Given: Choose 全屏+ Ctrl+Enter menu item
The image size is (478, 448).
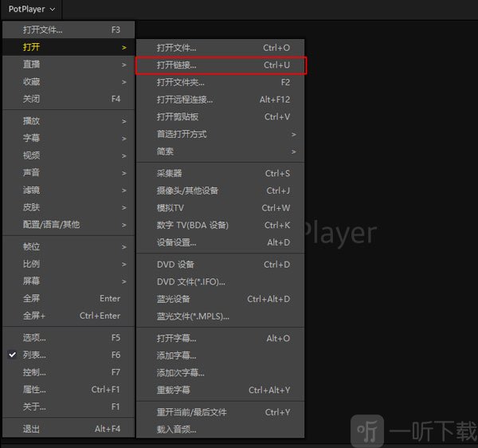Looking at the screenshot, I should pyautogui.click(x=69, y=316).
